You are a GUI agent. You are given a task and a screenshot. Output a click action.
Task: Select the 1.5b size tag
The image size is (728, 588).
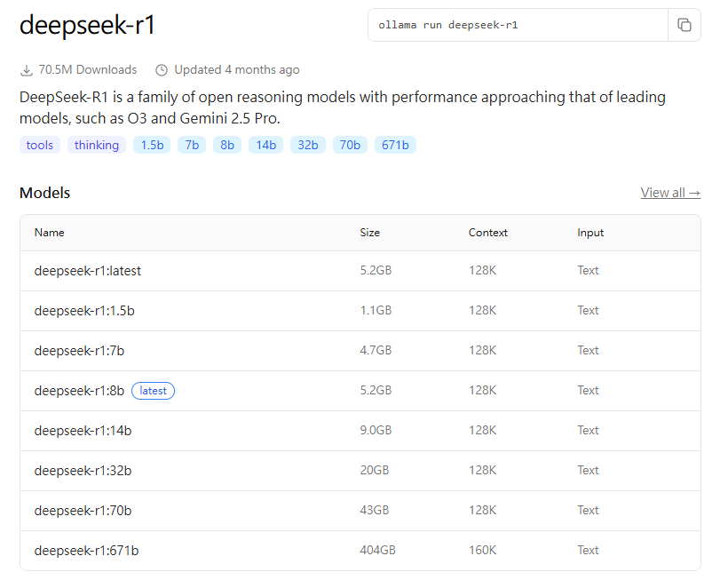tap(152, 145)
